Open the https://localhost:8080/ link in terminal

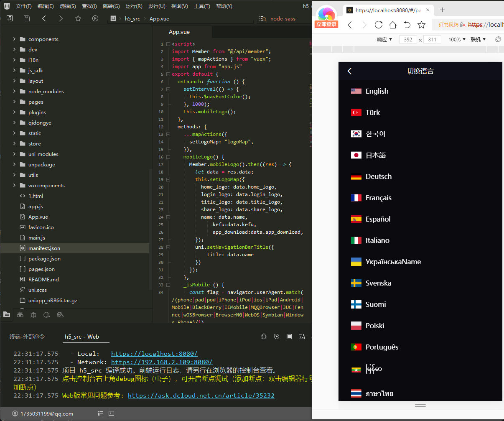coord(154,354)
